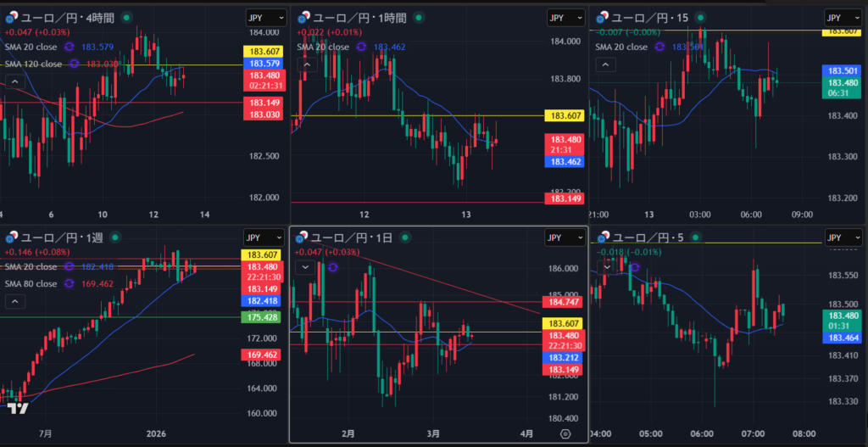Image resolution: width=868 pixels, height=447 pixels.
Task: Click the market status dot on the 4-hour chart
Action: [126, 18]
